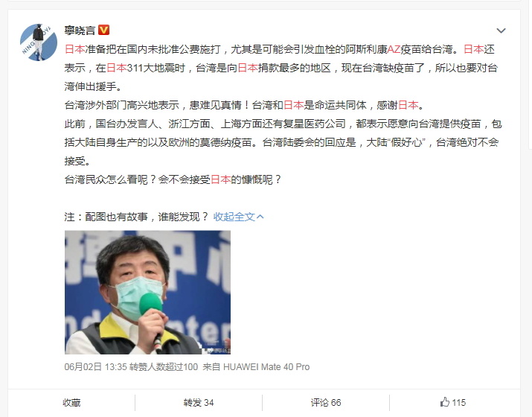
Task: Click the orange V verified badge
Action: [x=104, y=31]
